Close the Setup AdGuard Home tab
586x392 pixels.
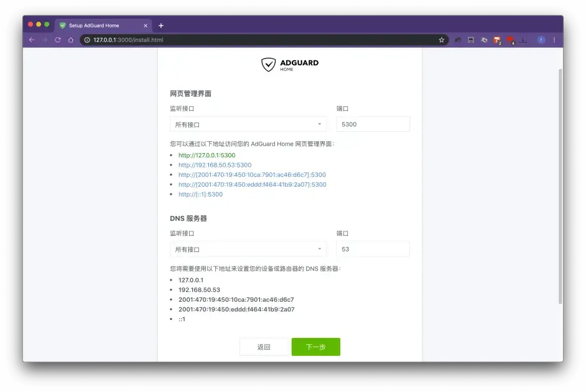click(146, 26)
